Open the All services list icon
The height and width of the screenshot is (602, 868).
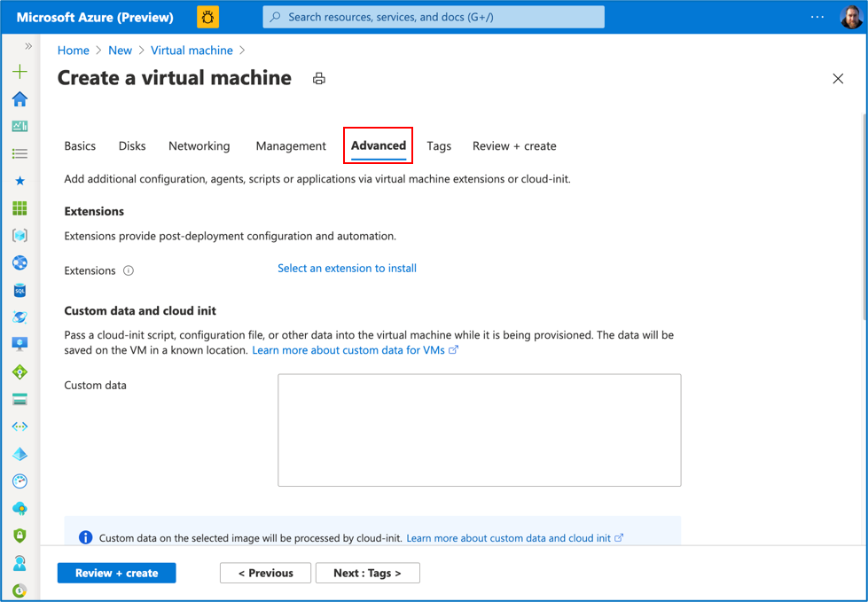coord(20,153)
